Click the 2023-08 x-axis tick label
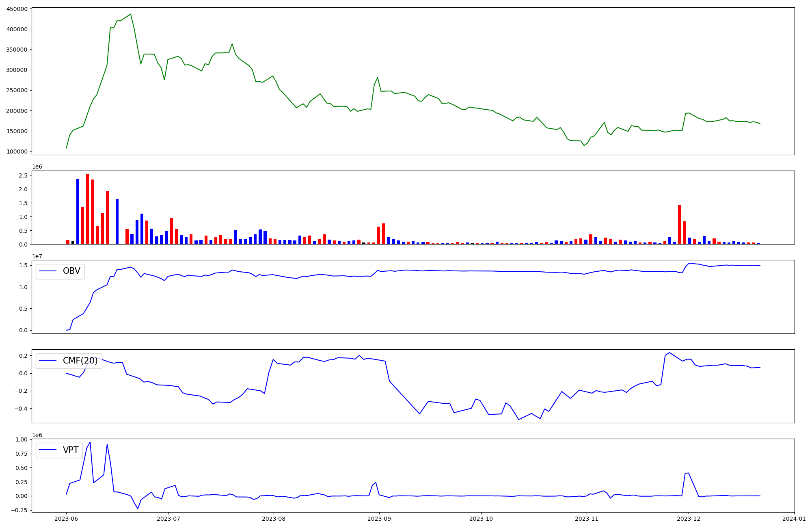Screen dimensions: 812x528 (x=274, y=519)
